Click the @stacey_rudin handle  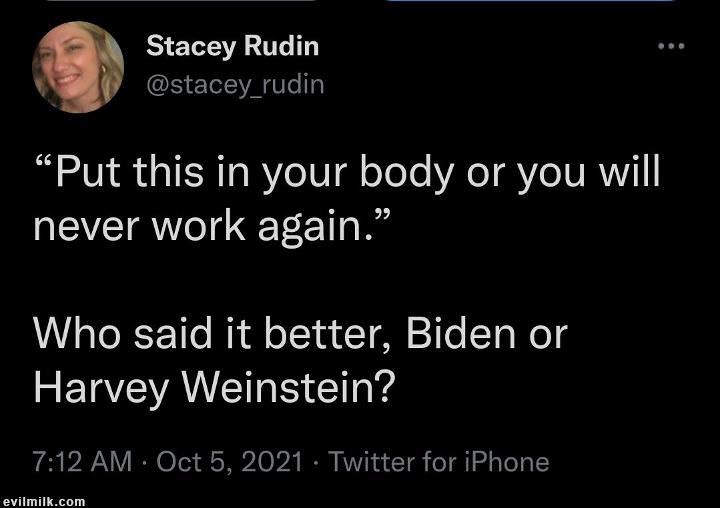[x=236, y=84]
